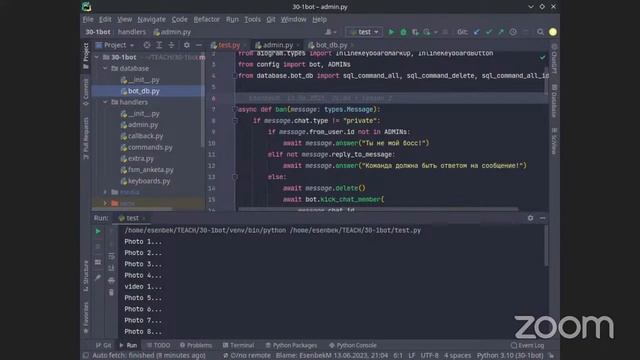Expand the media folder
Screen dimensions: 640x360
pyautogui.click(x=105, y=192)
